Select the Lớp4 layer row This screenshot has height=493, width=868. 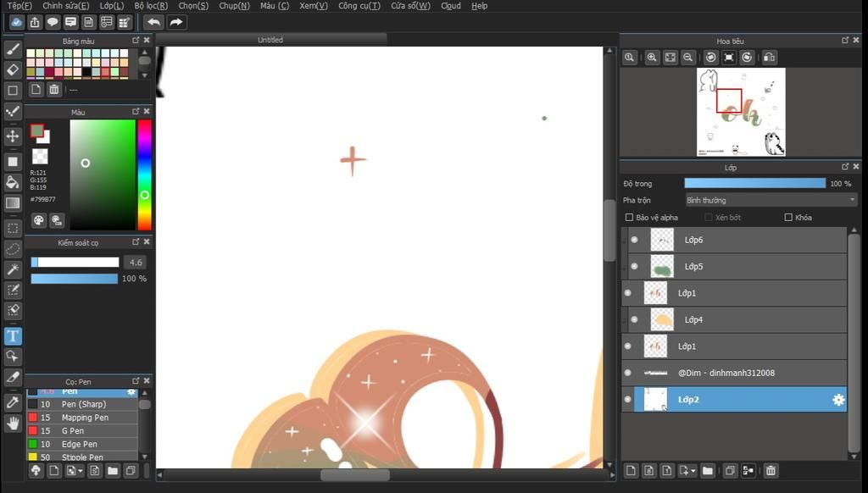click(737, 320)
